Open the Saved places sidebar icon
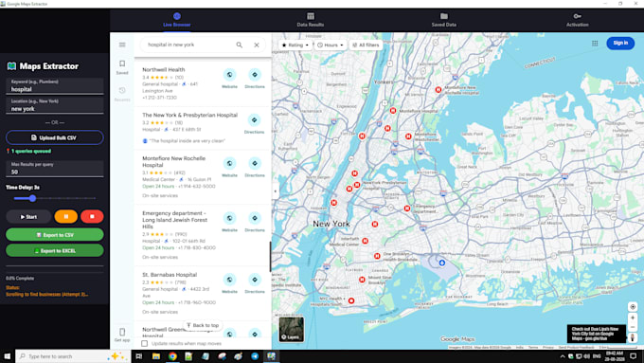The width and height of the screenshot is (644, 363). coord(122,67)
